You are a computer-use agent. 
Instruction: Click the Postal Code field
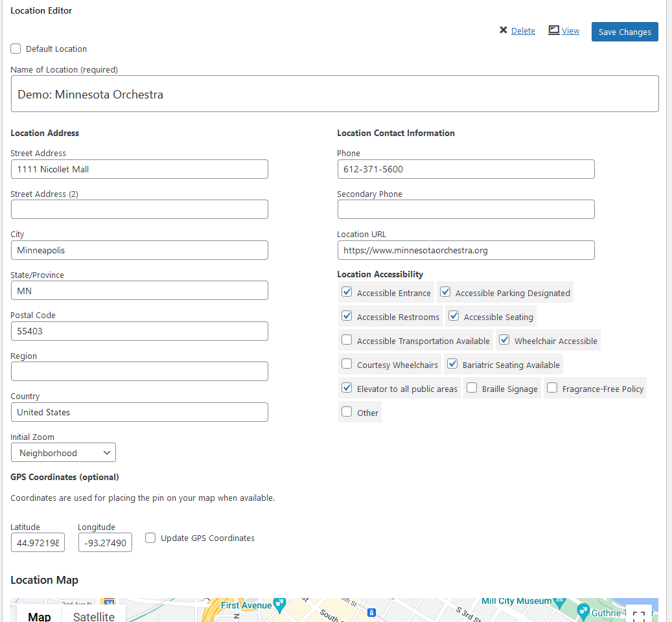point(139,331)
